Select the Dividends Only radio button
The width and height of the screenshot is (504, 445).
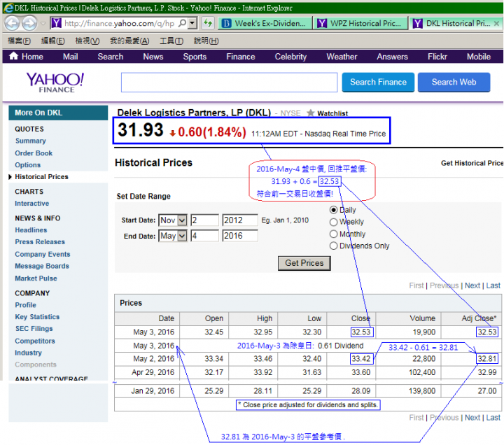(333, 246)
